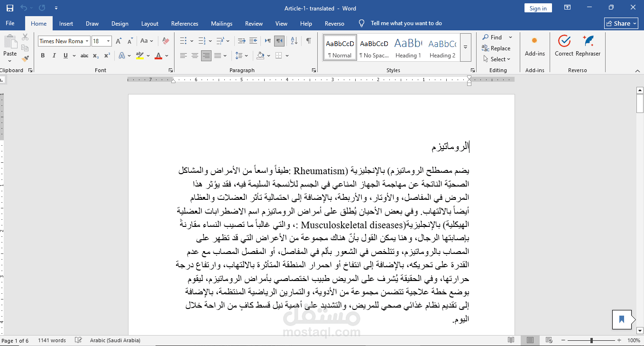Toggle show/hide paragraph marks

309,41
